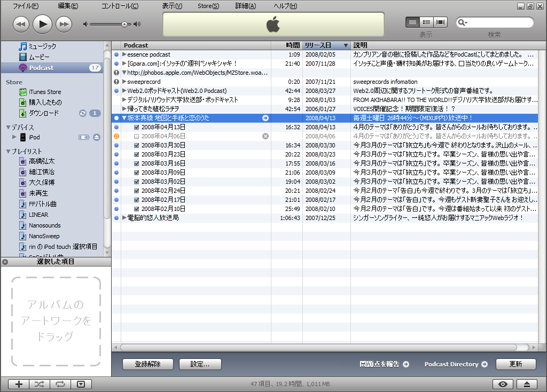Image resolution: width=547 pixels, height=392 pixels.
Task: Open the ヘルプ(H) menu
Action: [285, 6]
